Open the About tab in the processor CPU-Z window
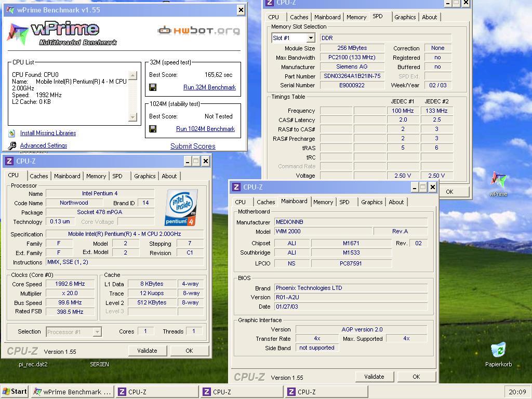532x399 pixels. tap(169, 176)
